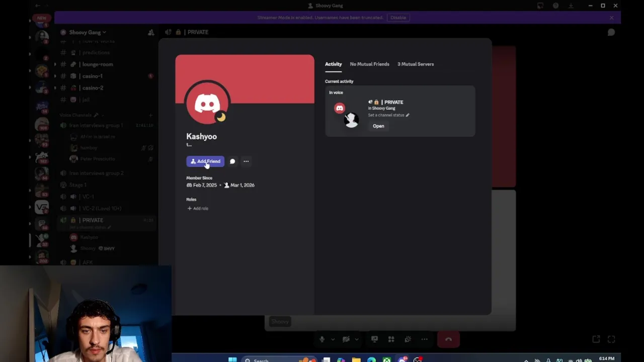Screen dimensions: 644x362
Task: Open camera options arrow
Action: pyautogui.click(x=356, y=339)
